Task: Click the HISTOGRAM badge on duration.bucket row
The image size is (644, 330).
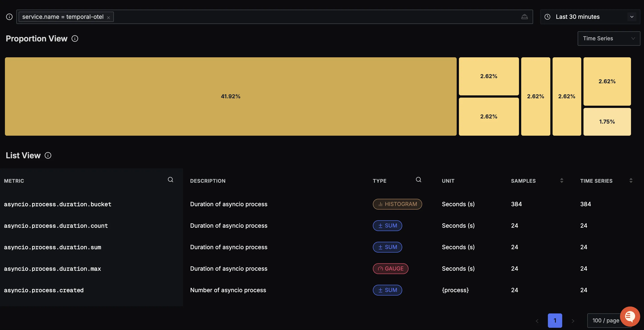Action: click(x=398, y=204)
